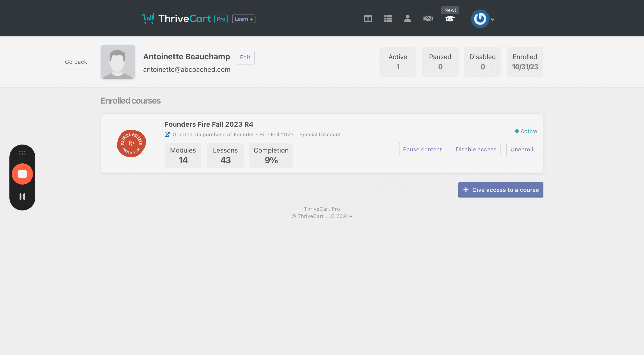Click the Enrolled 10/31/23 stat card

point(525,62)
